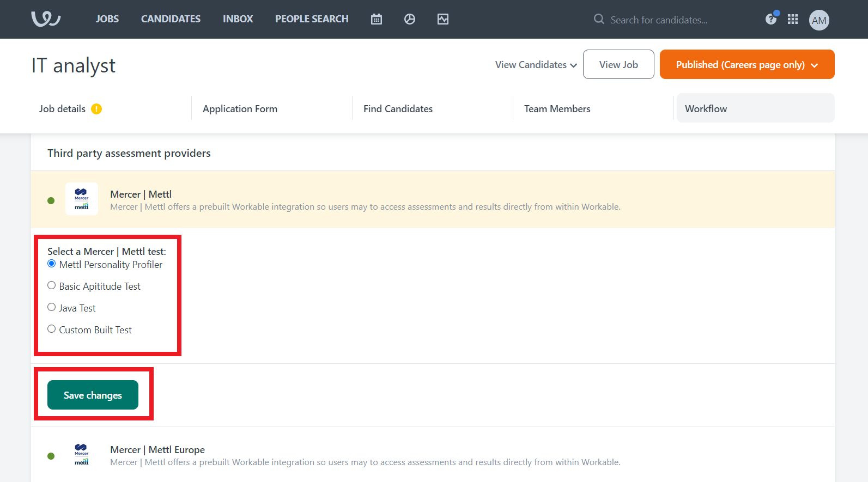Click the Mercer | Mettl provider title
This screenshot has width=868, height=482.
141,194
